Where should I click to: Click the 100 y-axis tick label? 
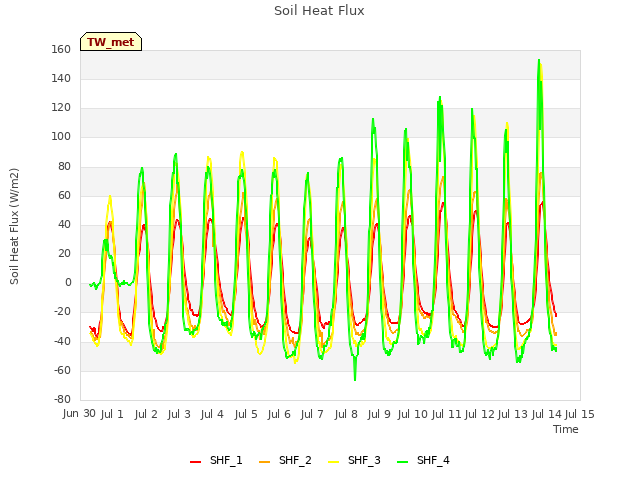click(x=61, y=137)
